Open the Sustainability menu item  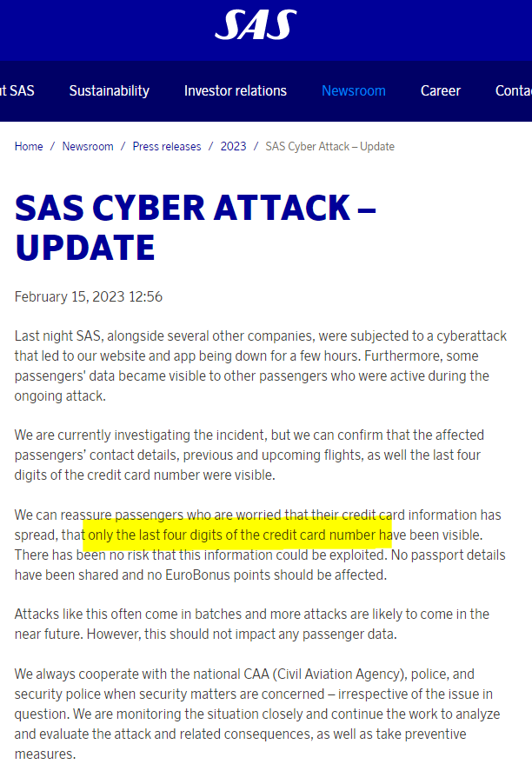[109, 91]
